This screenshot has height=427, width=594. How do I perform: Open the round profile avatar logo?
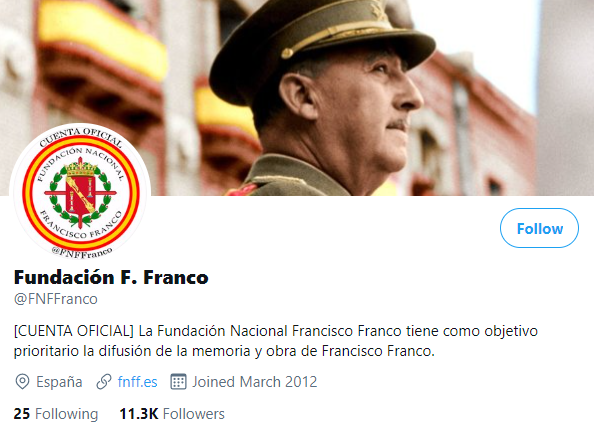point(80,193)
